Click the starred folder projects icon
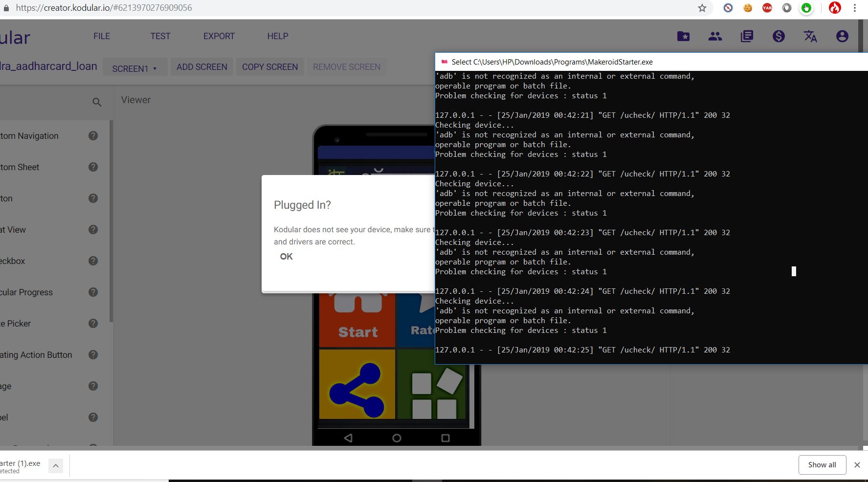 pyautogui.click(x=683, y=36)
